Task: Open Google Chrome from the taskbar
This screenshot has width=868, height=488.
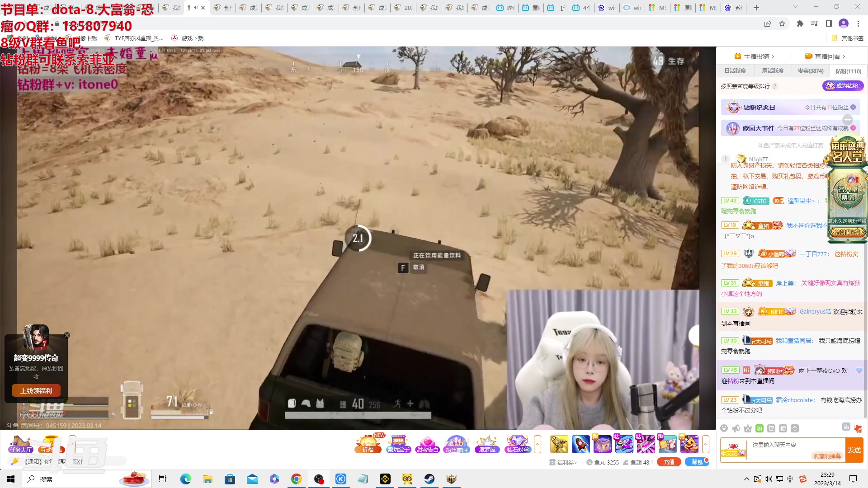Action: (297, 479)
